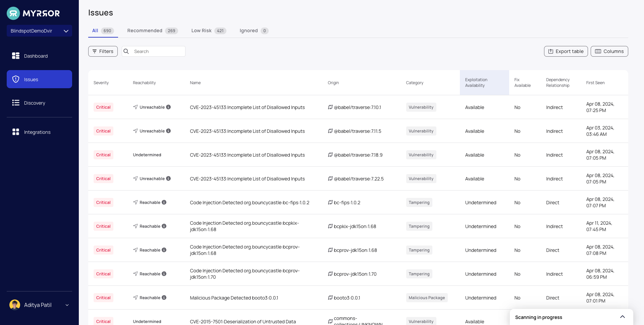The width and height of the screenshot is (644, 325).
Task: Open the Filters button
Action: point(103,51)
